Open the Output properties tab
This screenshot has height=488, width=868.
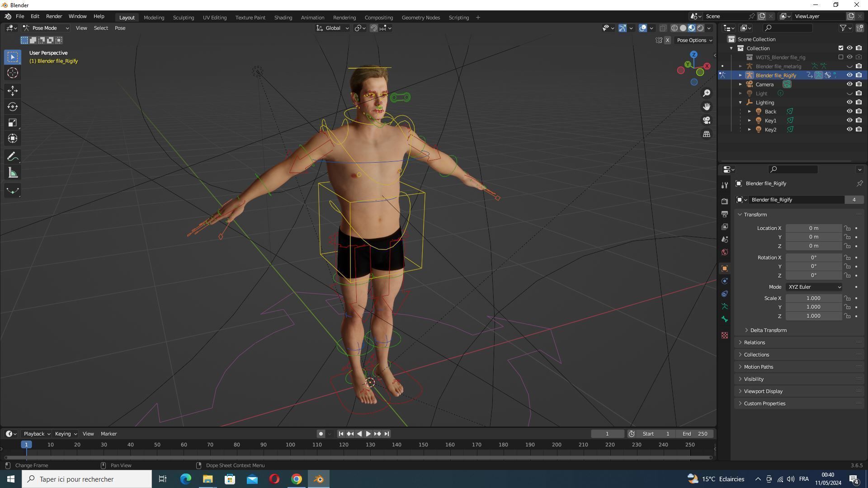pos(725,214)
